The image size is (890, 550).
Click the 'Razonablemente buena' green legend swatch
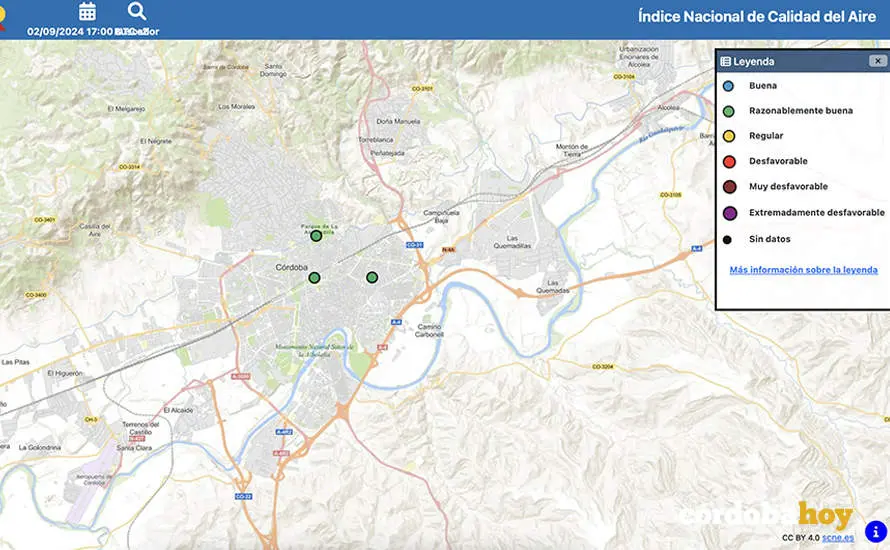point(728,111)
